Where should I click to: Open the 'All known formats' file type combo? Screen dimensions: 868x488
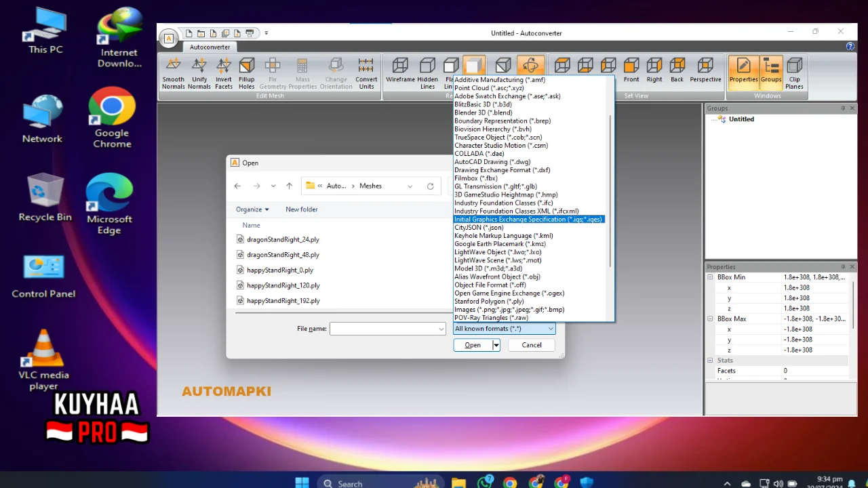coord(504,329)
